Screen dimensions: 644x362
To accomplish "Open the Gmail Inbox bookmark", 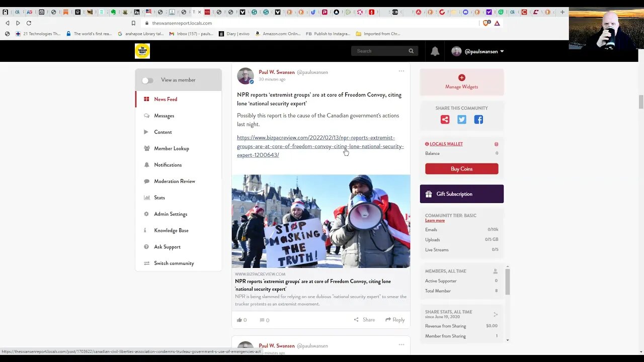I will click(x=191, y=34).
